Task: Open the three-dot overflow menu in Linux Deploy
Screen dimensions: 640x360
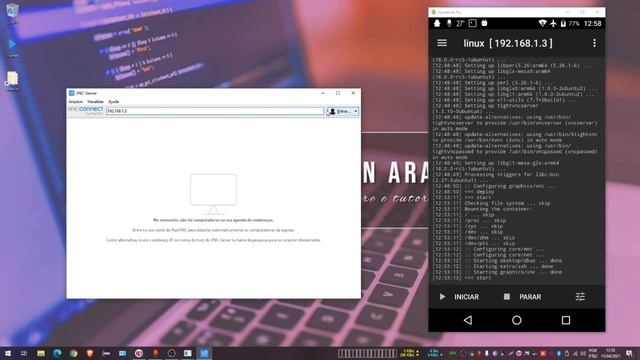Action: (x=594, y=43)
